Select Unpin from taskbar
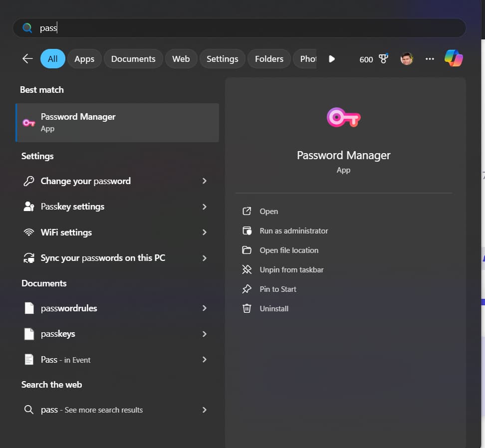This screenshot has width=485, height=448. [291, 269]
